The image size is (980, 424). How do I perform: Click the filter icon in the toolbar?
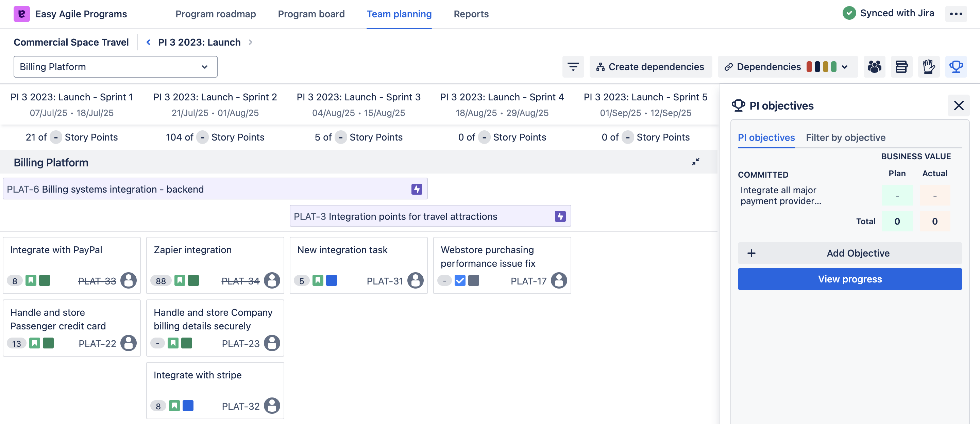point(573,67)
